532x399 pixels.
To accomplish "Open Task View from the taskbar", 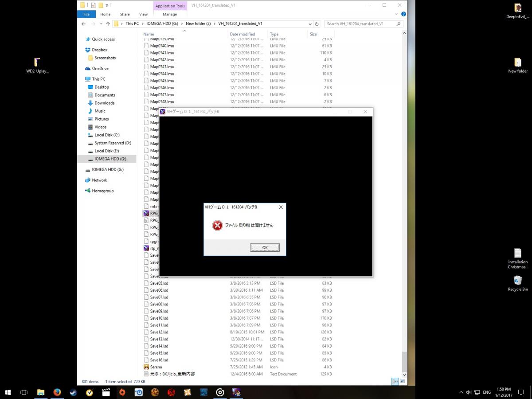I will point(24,392).
